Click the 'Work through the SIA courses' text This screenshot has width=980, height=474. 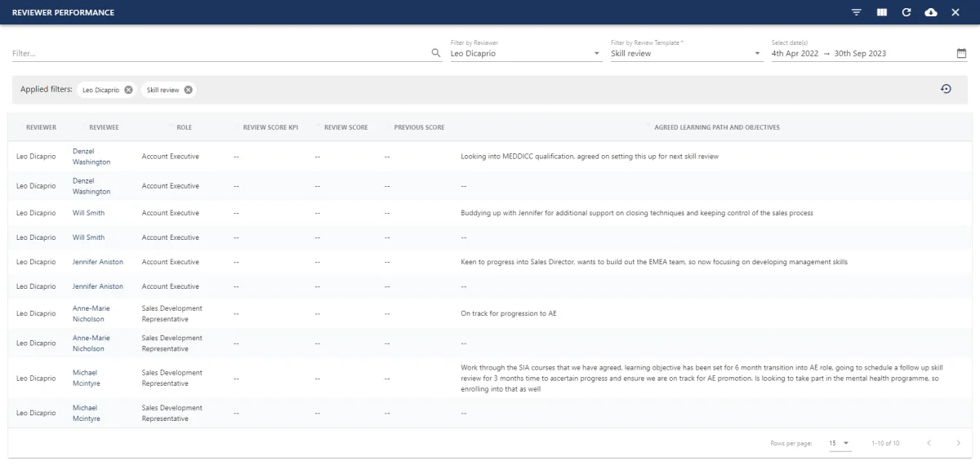click(x=702, y=379)
